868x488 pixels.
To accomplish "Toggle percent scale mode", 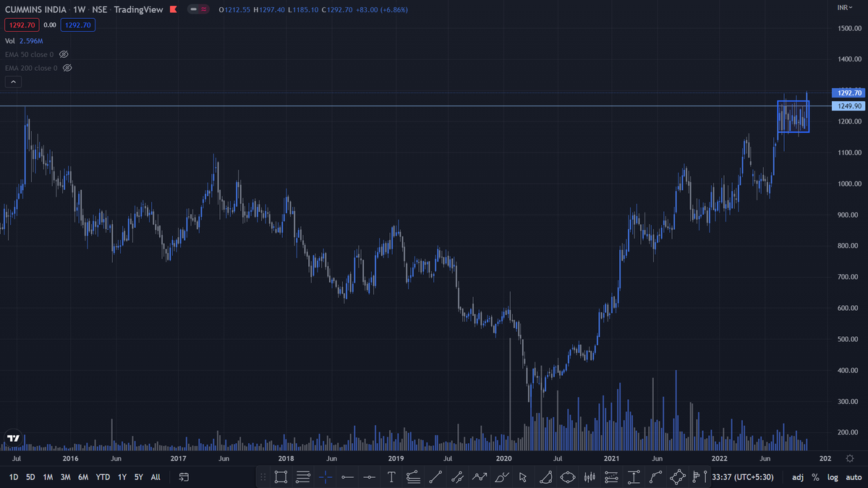I will [x=815, y=477].
